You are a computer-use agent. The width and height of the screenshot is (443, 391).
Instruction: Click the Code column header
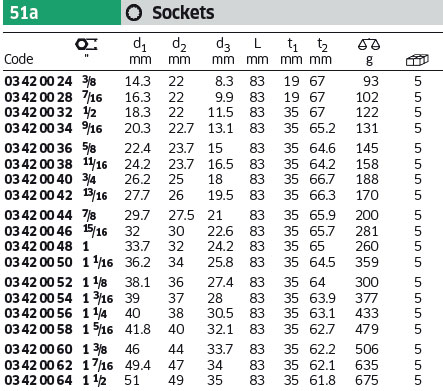click(x=19, y=59)
